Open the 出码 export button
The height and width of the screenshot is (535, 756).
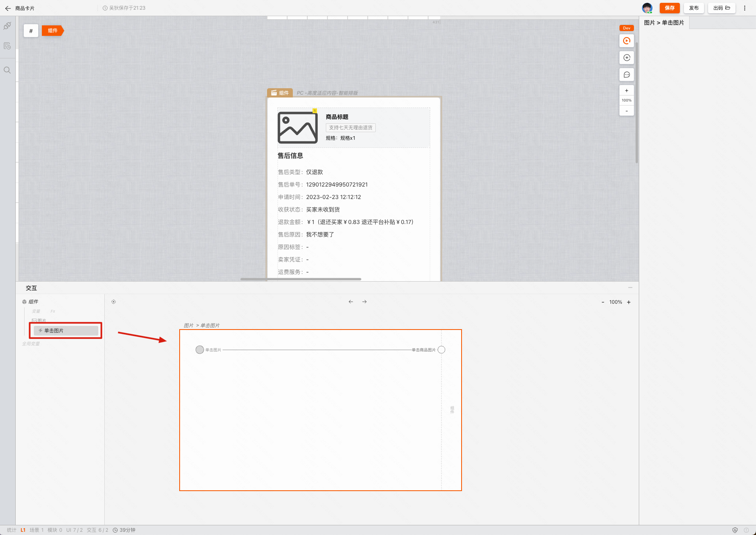click(x=721, y=8)
